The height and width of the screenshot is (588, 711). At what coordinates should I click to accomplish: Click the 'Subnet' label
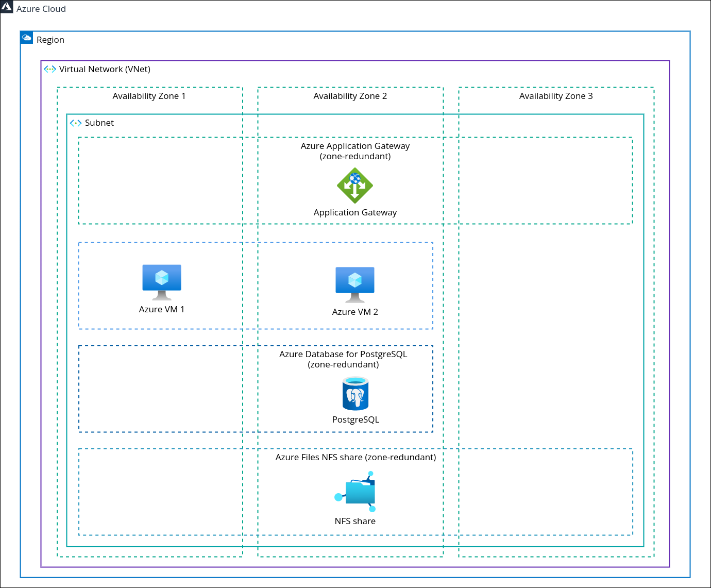pos(99,123)
